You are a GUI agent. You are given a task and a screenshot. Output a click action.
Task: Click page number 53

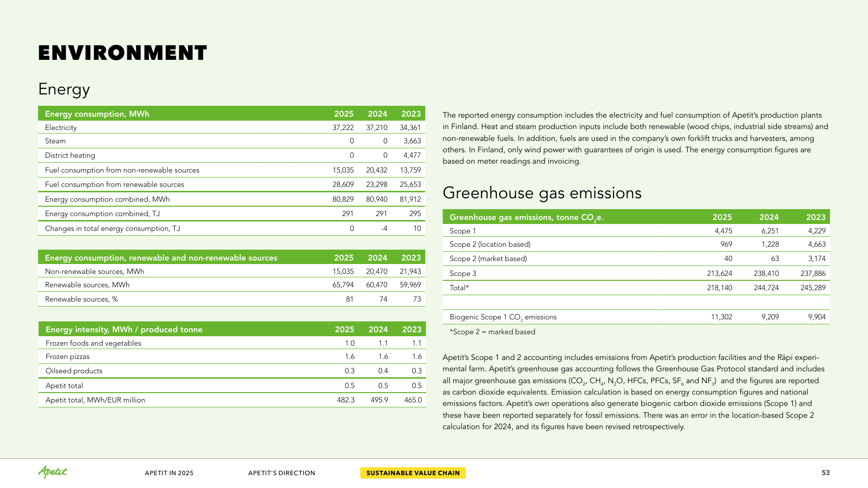point(825,473)
